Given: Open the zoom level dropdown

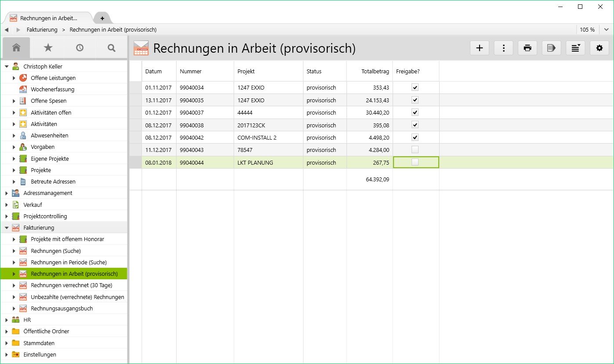Looking at the screenshot, I should point(607,29).
